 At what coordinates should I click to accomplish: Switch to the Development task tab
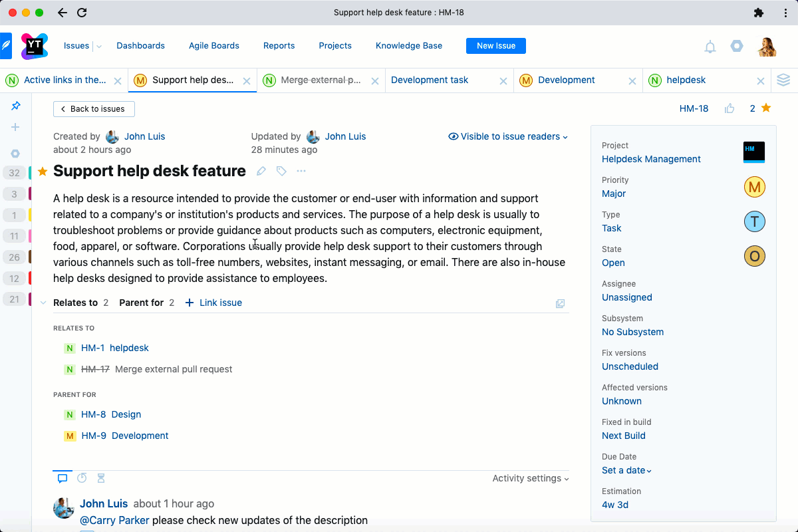(x=430, y=80)
